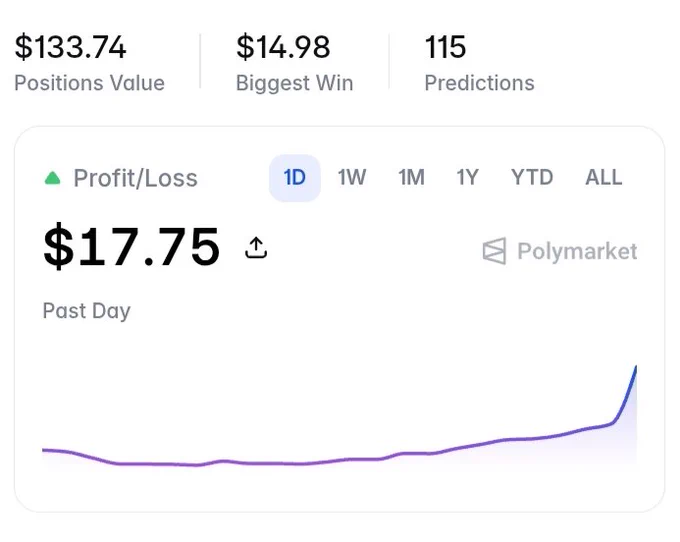This screenshot has height=542, width=680.
Task: Select the 1Y time range
Action: point(468,178)
